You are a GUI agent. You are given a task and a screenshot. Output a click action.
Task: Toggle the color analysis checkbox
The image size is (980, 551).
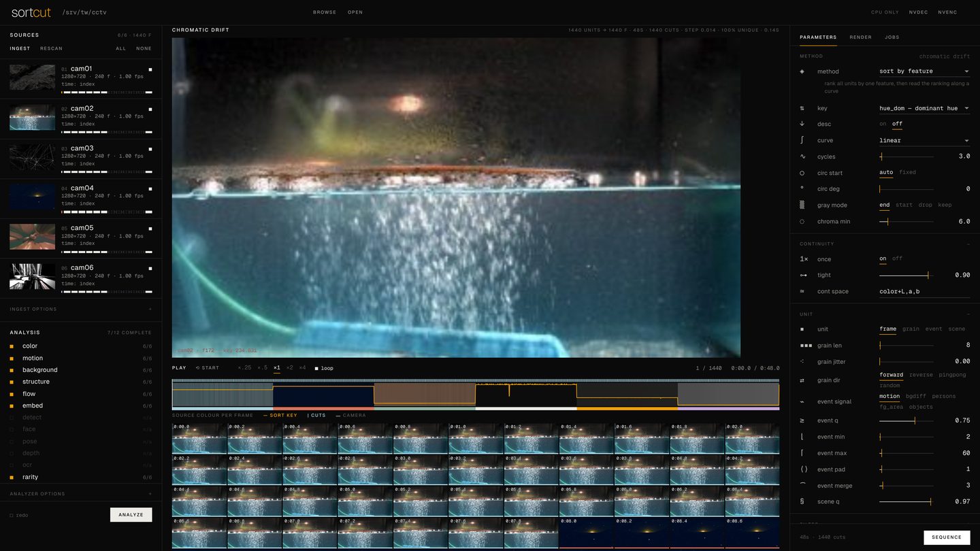pos(12,346)
